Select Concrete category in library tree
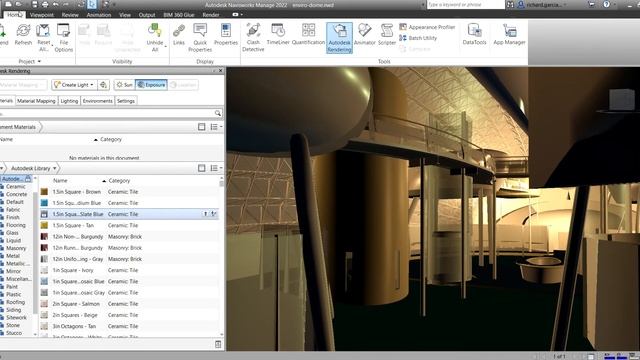This screenshot has height=360, width=640. (x=16, y=194)
